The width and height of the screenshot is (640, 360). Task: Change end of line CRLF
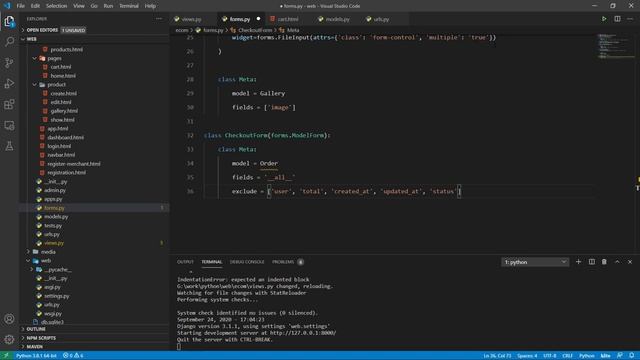coord(567,356)
